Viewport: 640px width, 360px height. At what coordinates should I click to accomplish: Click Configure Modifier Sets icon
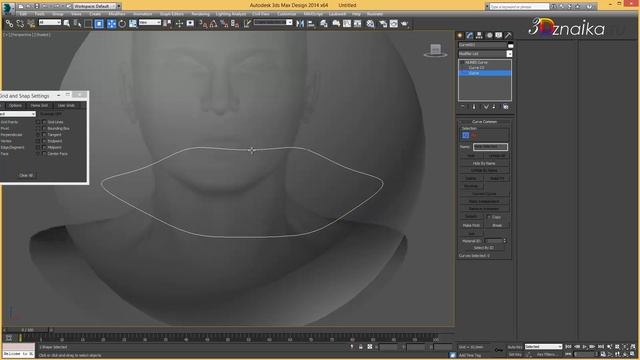point(506,107)
